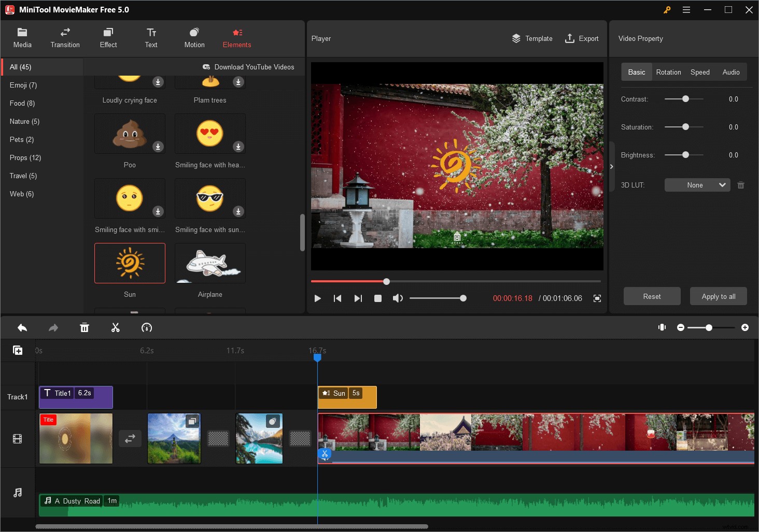Open the hamburger main menu

coord(686,10)
